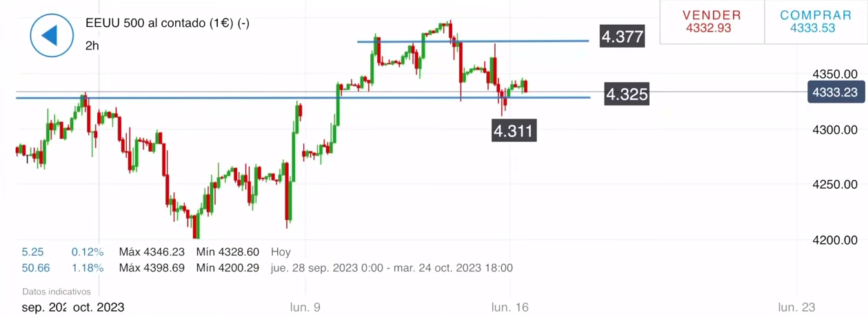The width and height of the screenshot is (868, 317).
Task: Select the EEUU 500 al contado title
Action: pos(167,23)
